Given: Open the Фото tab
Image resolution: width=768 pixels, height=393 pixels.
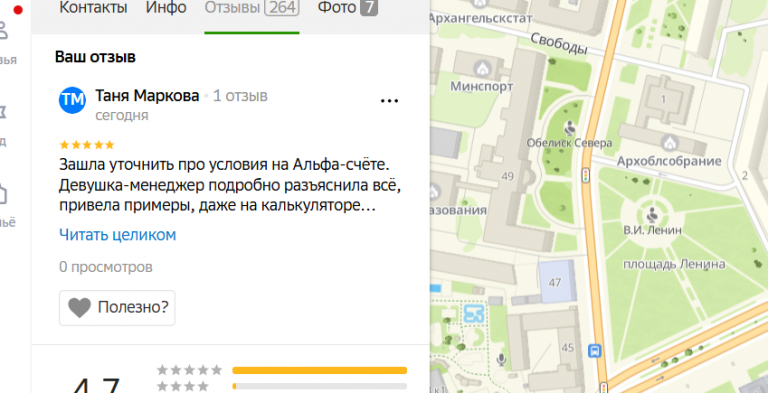Looking at the screenshot, I should (348, 8).
